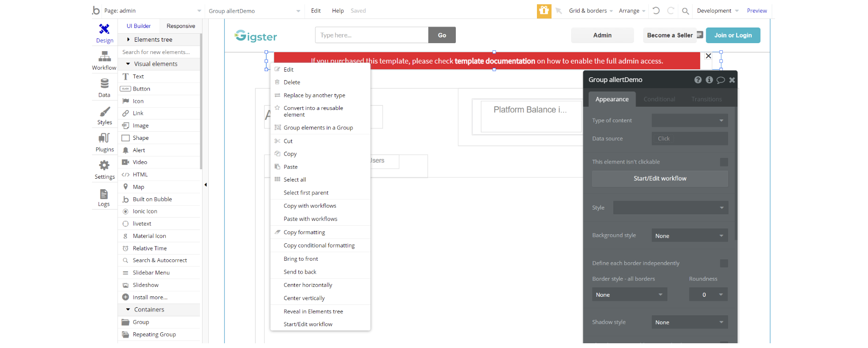Open the Workflow section icon

[104, 57]
